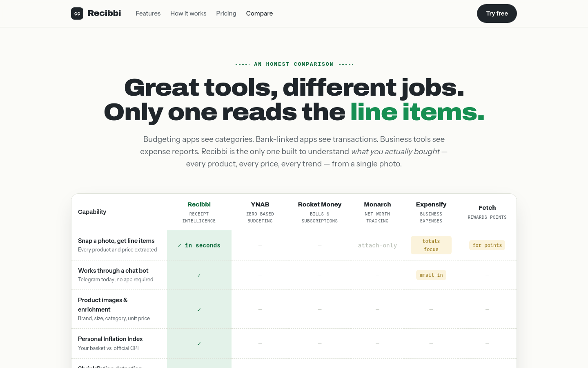
Task: Go to the Features nav link
Action: tap(148, 13)
